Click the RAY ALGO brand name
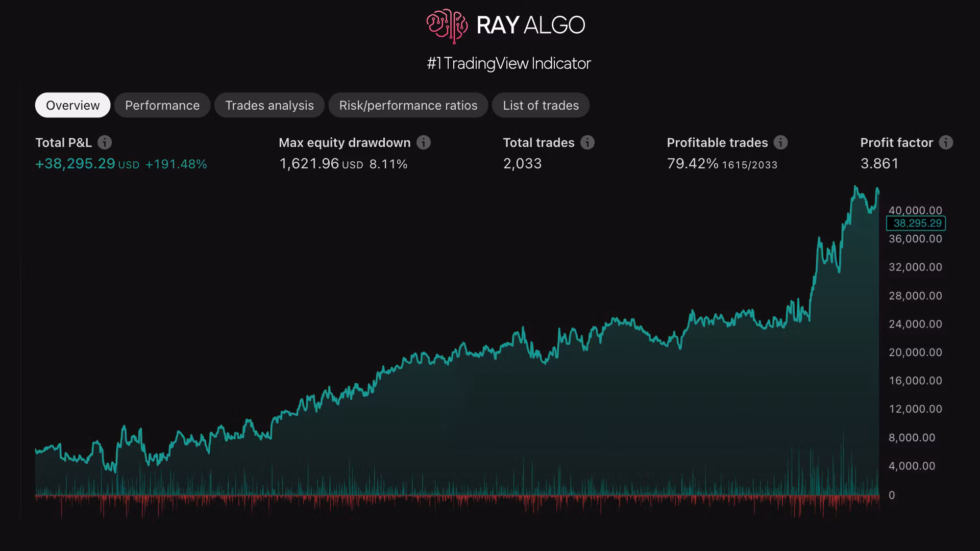 point(531,25)
